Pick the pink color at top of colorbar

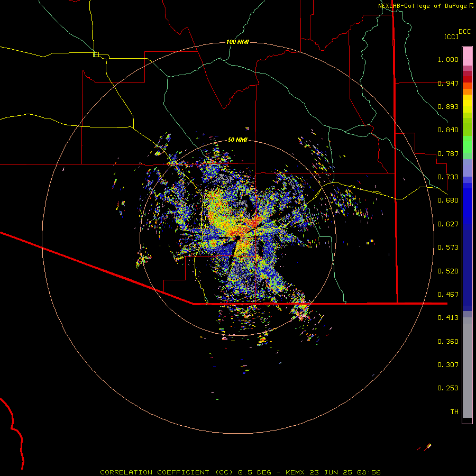point(467,57)
